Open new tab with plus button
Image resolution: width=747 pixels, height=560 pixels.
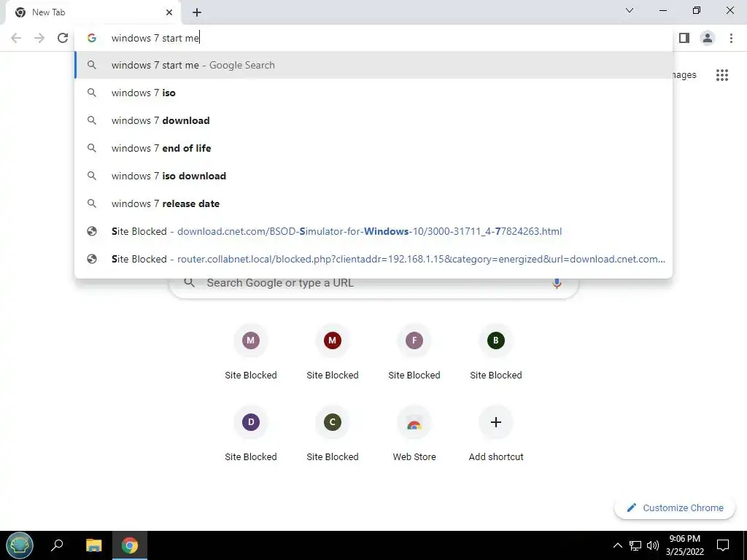[x=197, y=12]
